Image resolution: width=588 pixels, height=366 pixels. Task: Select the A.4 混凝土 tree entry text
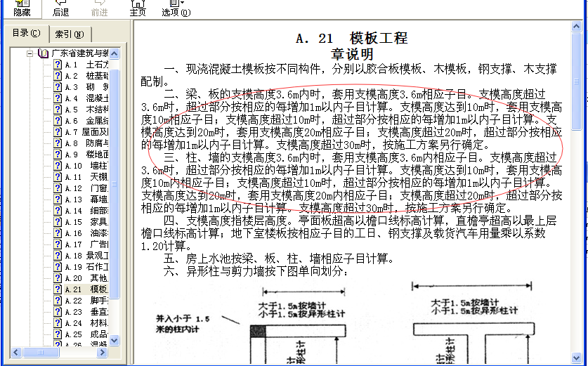click(86, 98)
